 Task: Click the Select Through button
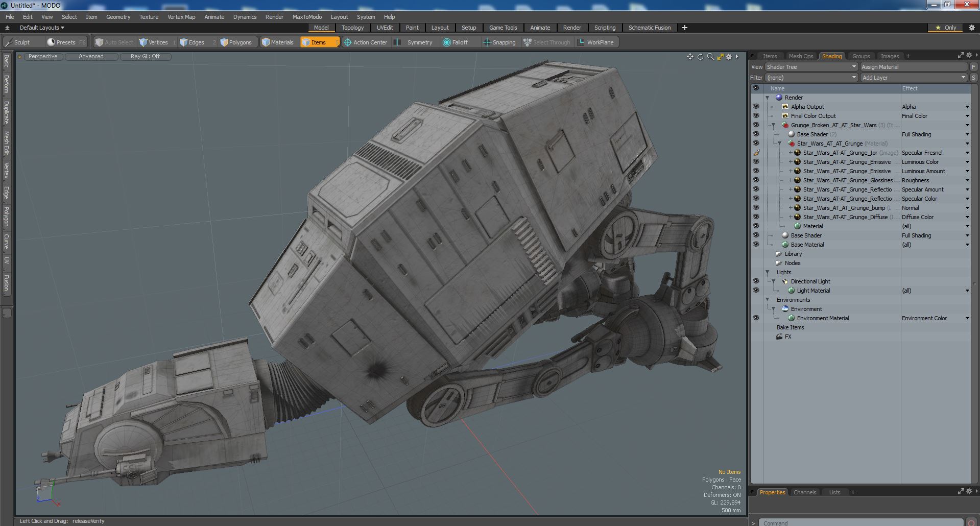[546, 42]
